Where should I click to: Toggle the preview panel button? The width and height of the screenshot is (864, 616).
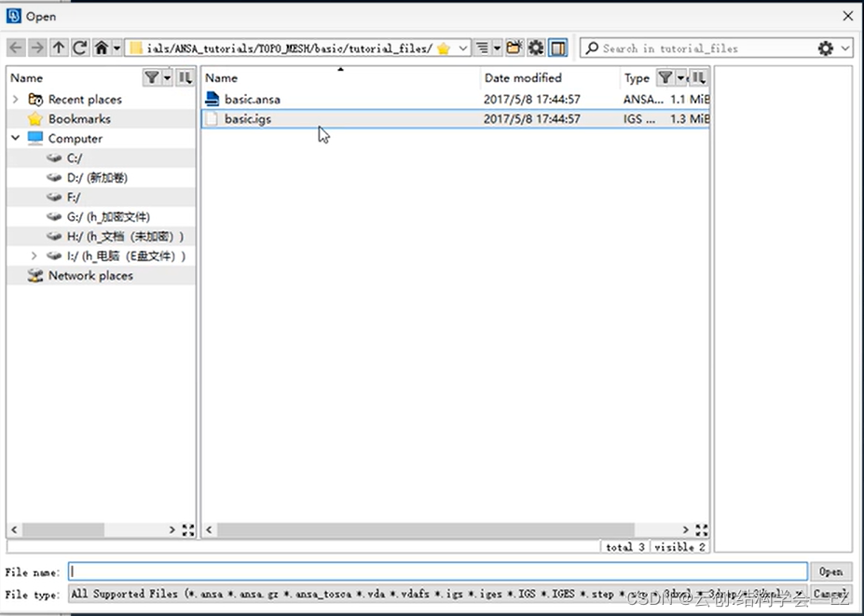(x=557, y=48)
